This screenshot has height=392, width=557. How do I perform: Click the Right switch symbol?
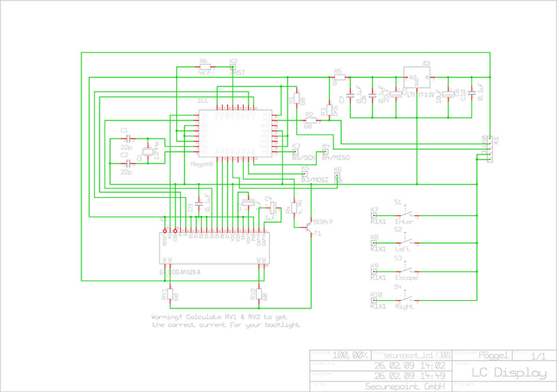click(407, 299)
